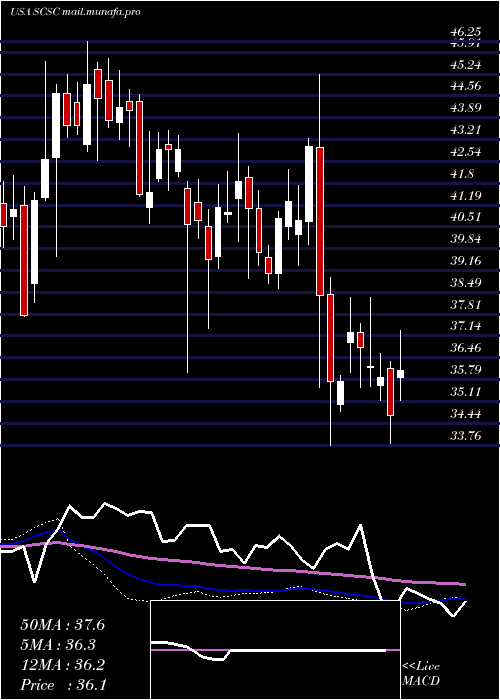
Task: Click the tallest red candle dropping from 42.5
Action: [320, 221]
